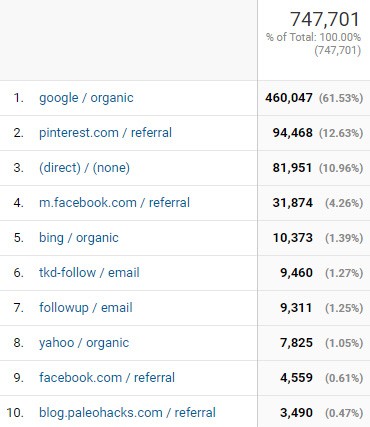
Task: Click the (direct) / (none) source link
Action: tap(84, 168)
